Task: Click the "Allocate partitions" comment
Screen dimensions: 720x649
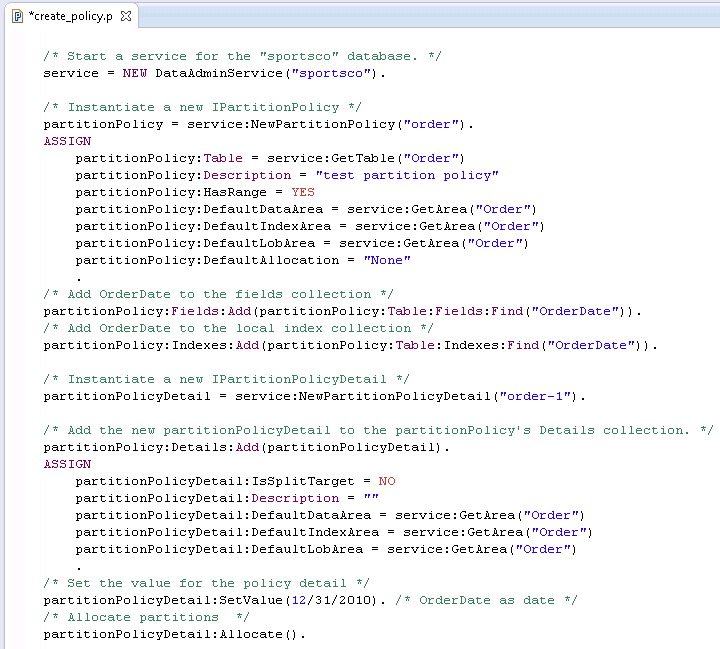Action: 146,617
